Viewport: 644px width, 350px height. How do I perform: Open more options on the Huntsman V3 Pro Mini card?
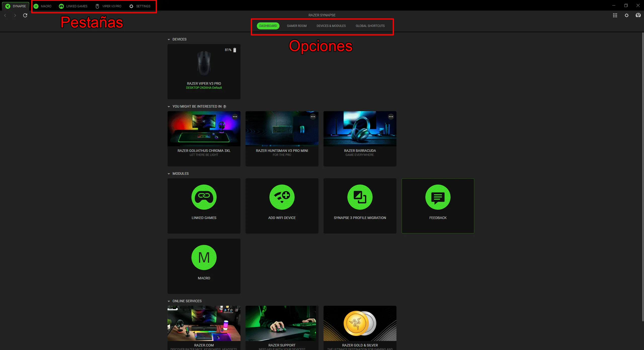click(313, 117)
